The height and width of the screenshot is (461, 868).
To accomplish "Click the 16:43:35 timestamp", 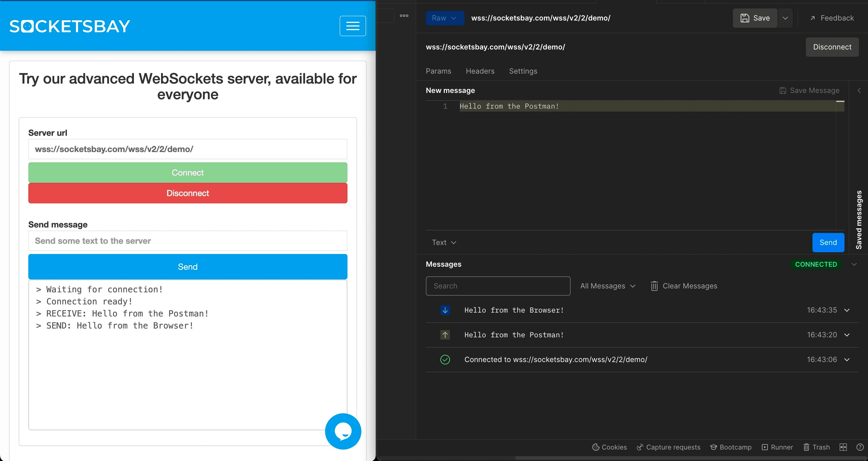I will pyautogui.click(x=822, y=310).
